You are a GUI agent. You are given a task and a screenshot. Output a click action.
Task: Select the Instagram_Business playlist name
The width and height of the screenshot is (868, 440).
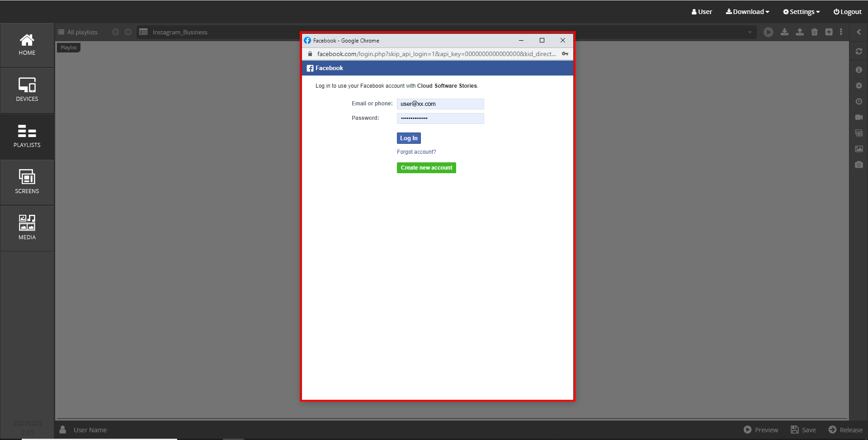click(180, 32)
